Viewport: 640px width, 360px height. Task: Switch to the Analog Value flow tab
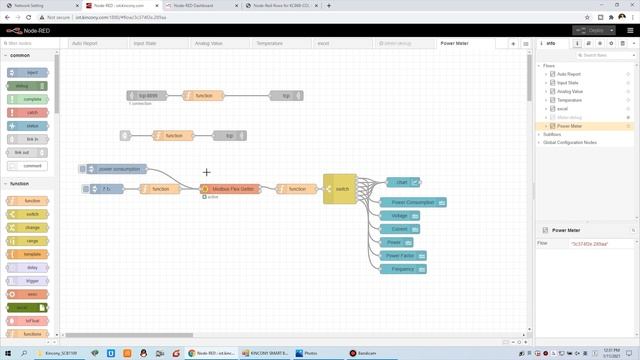220,43
